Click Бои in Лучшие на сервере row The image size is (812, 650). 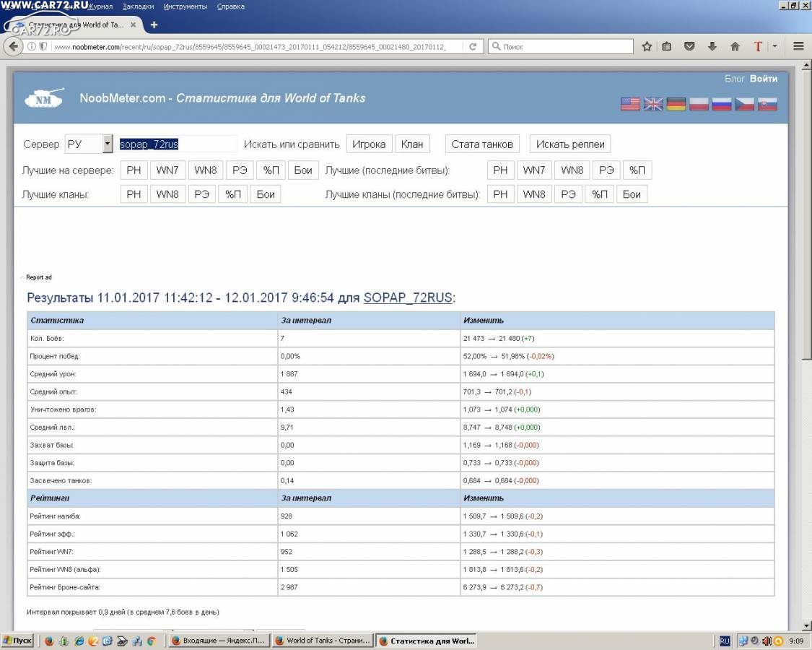(x=303, y=170)
